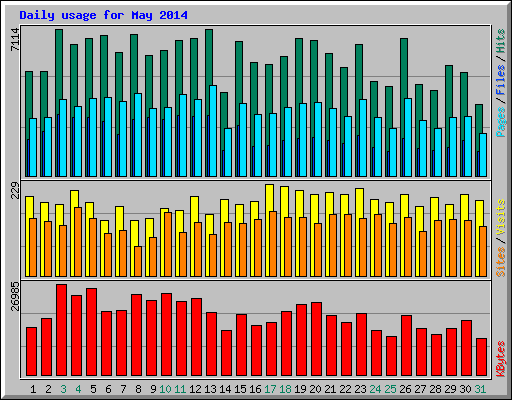Click day 26 on the x-axis
This screenshot has width=512, height=400.
pos(405,389)
